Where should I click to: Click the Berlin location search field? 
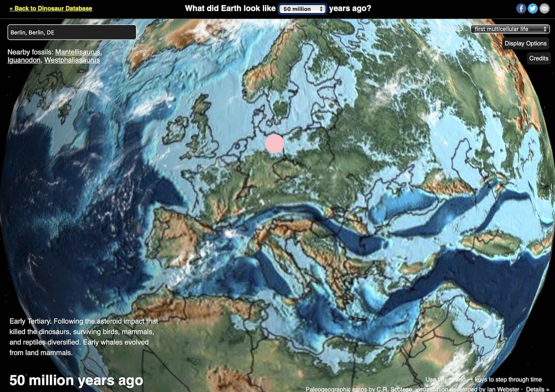pyautogui.click(x=72, y=32)
